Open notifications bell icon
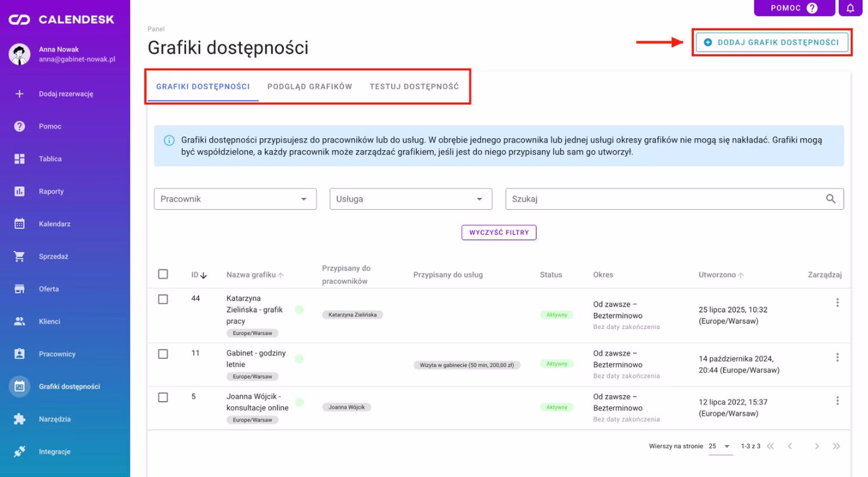The height and width of the screenshot is (477, 868). point(850,8)
